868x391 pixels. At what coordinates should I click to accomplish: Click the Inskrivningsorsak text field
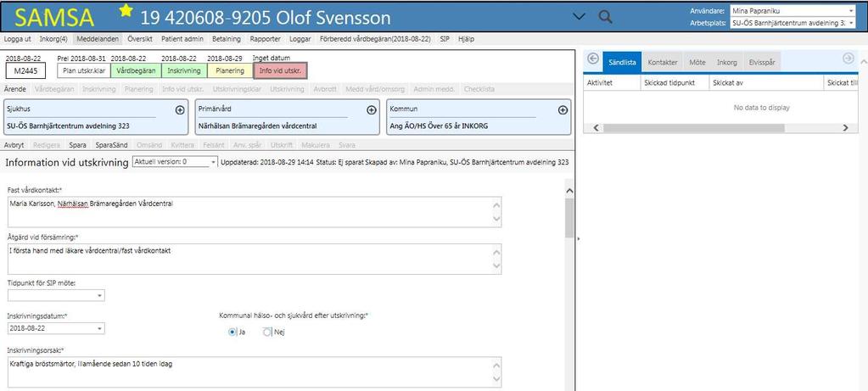coord(254,371)
